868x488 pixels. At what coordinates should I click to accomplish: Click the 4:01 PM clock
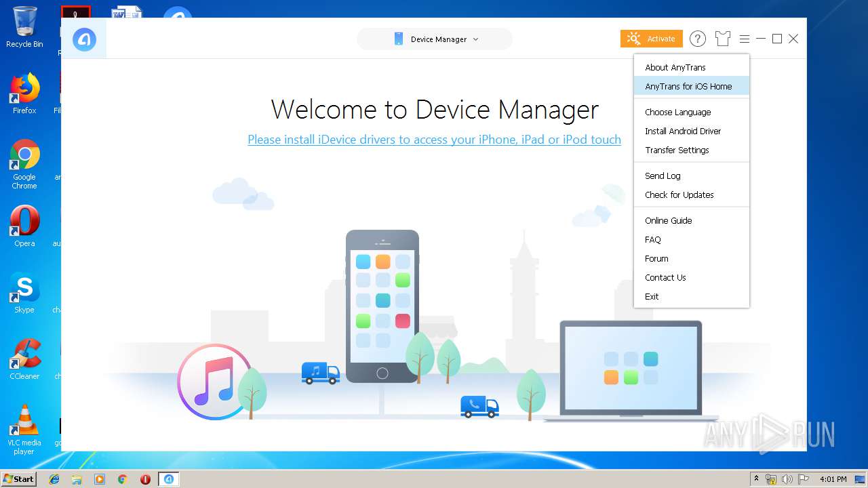833,479
